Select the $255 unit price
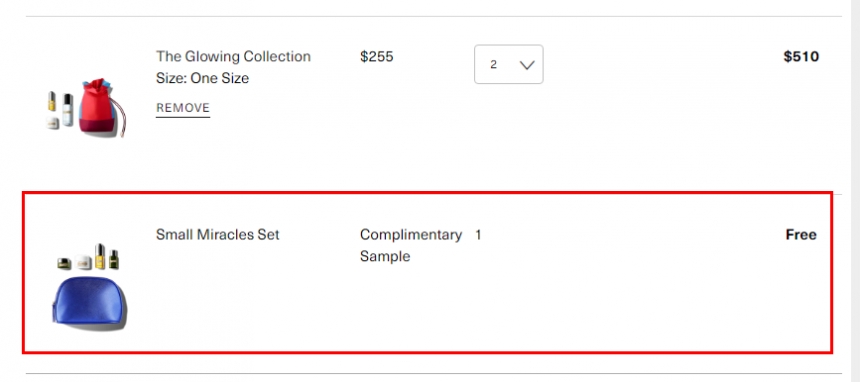 (377, 57)
